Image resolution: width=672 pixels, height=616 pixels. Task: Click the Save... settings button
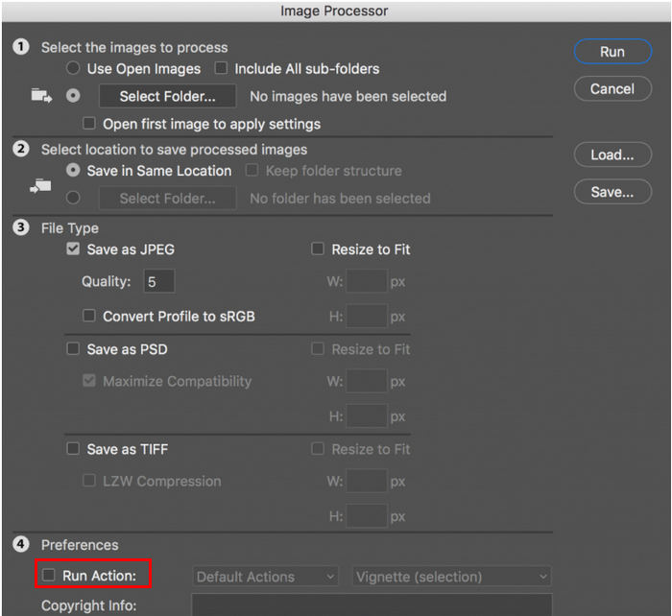click(612, 192)
